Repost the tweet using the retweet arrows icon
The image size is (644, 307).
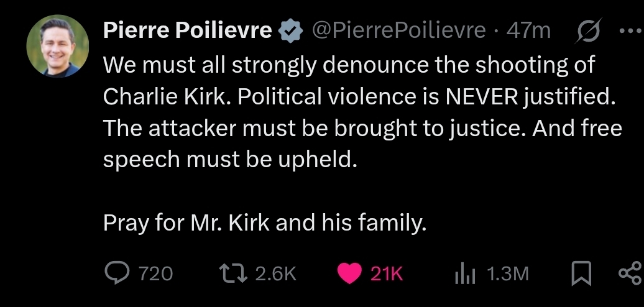(234, 273)
